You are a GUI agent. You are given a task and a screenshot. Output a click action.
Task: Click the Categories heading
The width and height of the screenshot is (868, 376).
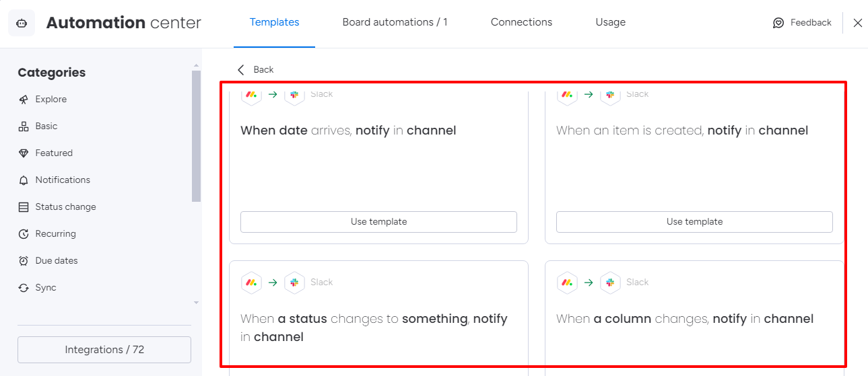(x=52, y=73)
